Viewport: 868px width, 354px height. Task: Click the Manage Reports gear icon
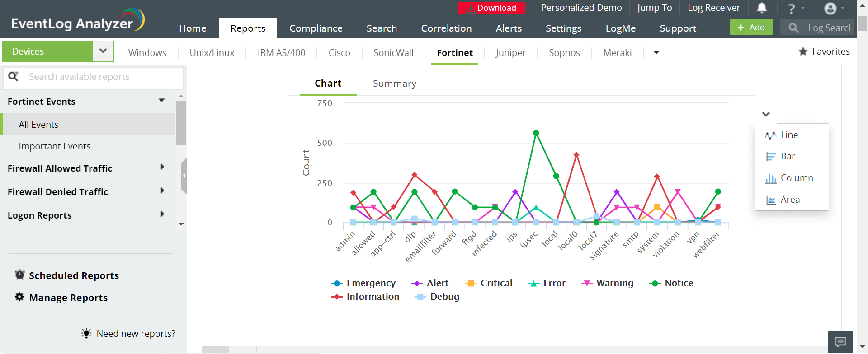point(19,297)
